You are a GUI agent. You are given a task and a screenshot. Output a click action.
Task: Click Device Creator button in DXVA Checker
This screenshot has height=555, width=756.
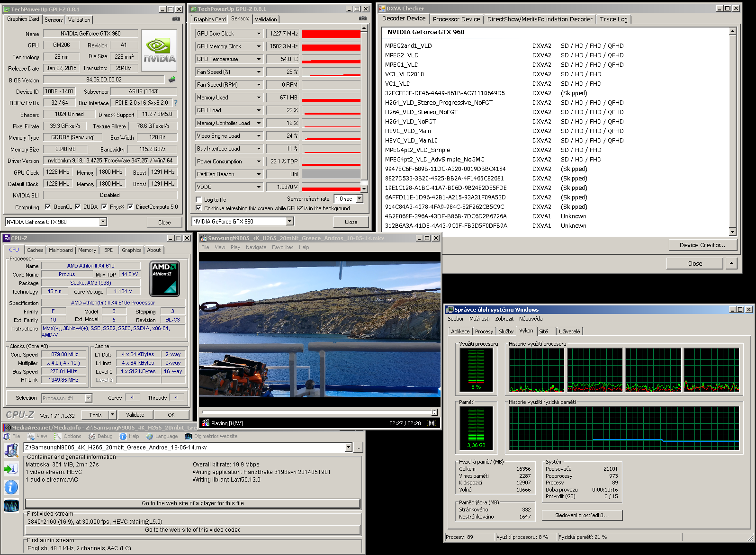click(x=703, y=245)
